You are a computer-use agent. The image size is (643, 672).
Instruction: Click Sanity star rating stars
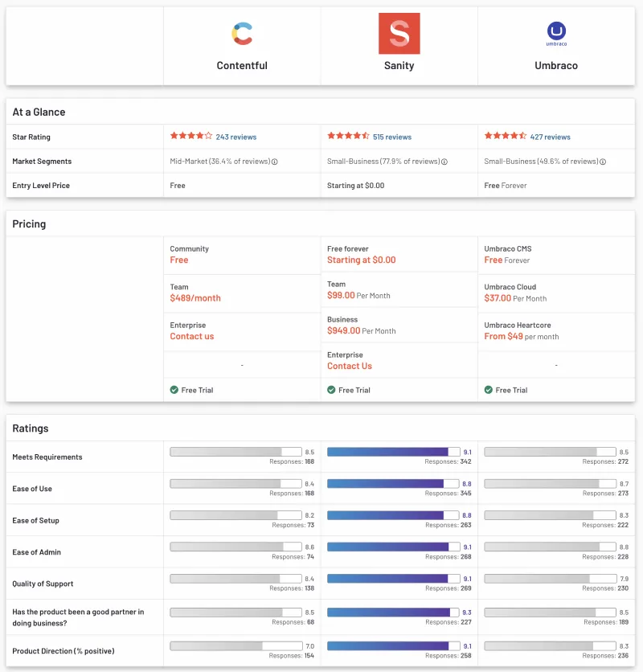click(348, 136)
